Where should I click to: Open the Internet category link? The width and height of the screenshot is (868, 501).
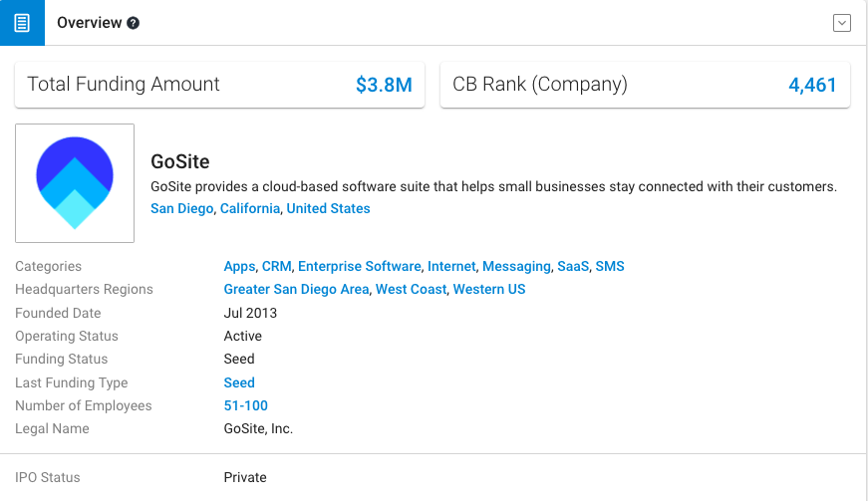(451, 267)
